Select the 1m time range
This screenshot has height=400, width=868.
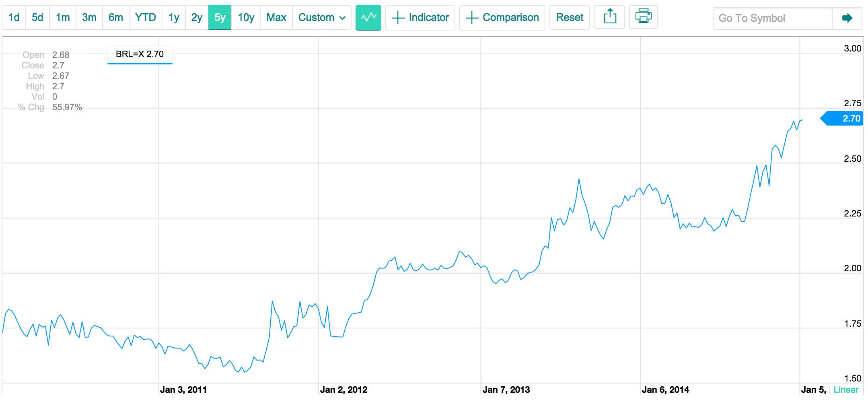coord(63,17)
